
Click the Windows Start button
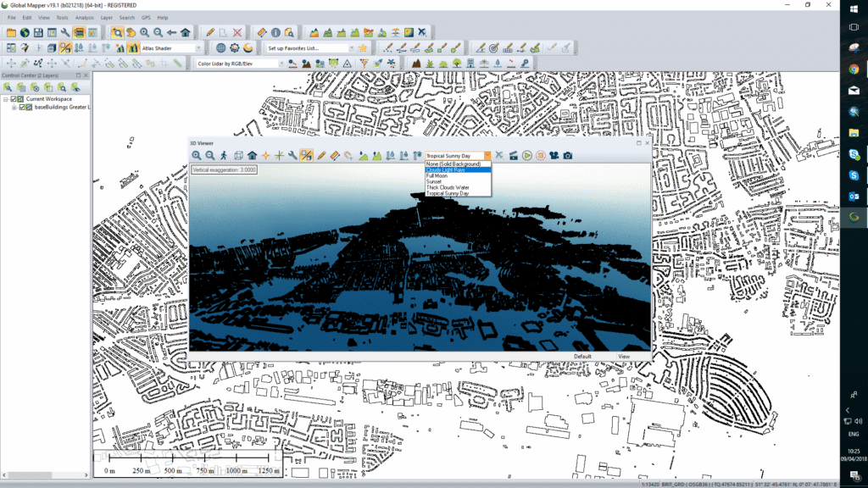click(854, 8)
